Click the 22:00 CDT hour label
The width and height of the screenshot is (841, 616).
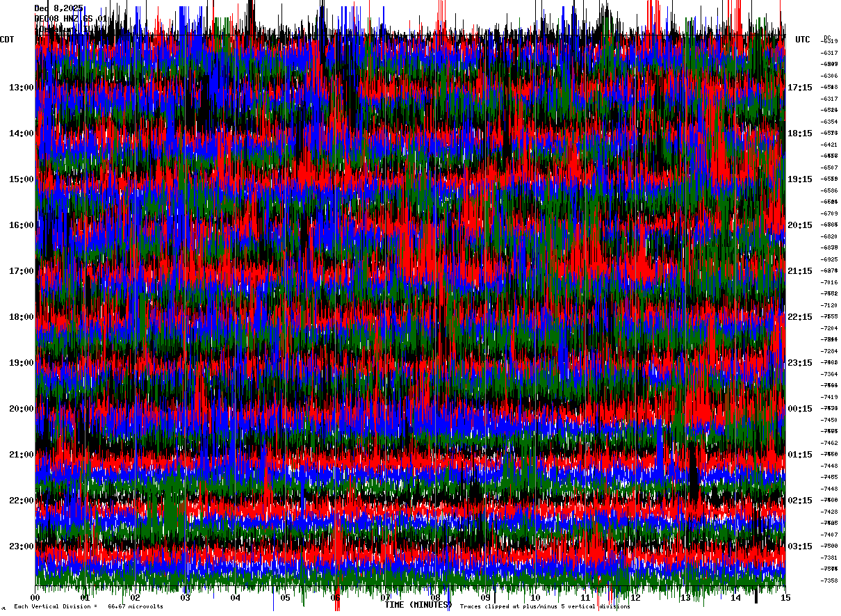22,501
